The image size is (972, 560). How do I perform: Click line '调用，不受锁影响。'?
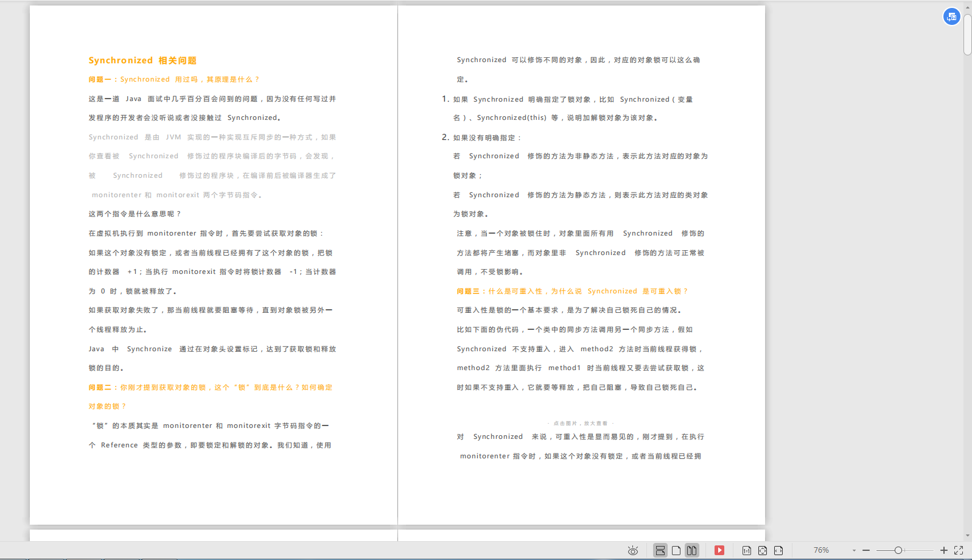click(x=491, y=271)
